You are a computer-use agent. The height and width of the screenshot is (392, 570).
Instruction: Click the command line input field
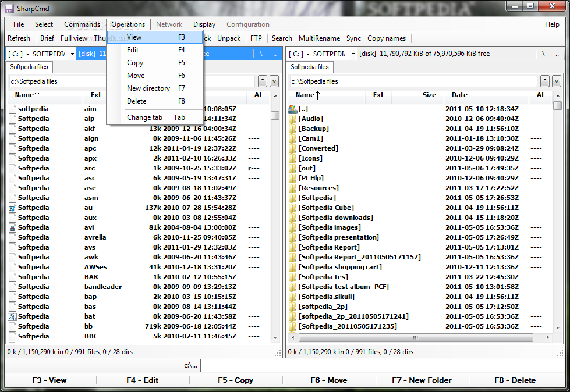(382, 365)
